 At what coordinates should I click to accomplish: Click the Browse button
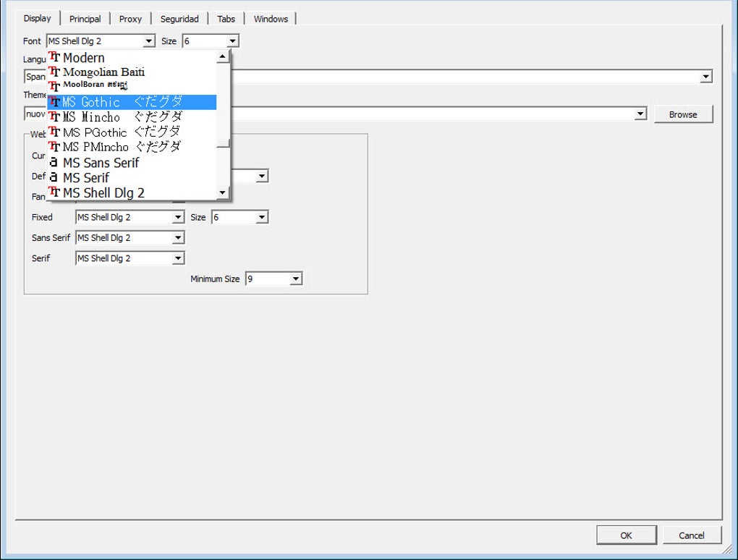683,114
